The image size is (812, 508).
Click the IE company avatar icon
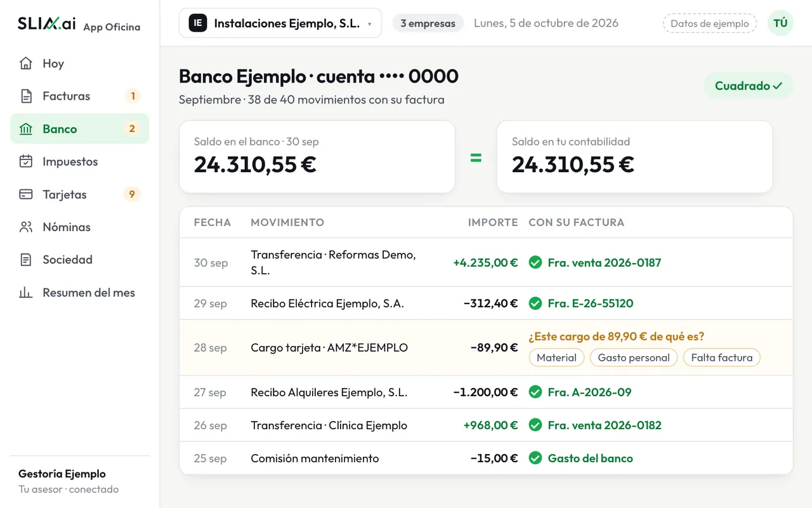click(198, 23)
